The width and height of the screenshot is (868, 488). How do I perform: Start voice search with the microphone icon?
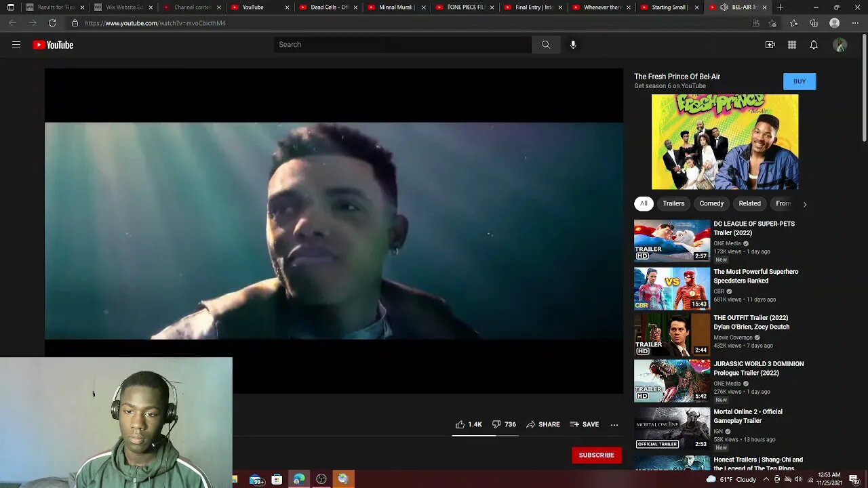tap(573, 45)
